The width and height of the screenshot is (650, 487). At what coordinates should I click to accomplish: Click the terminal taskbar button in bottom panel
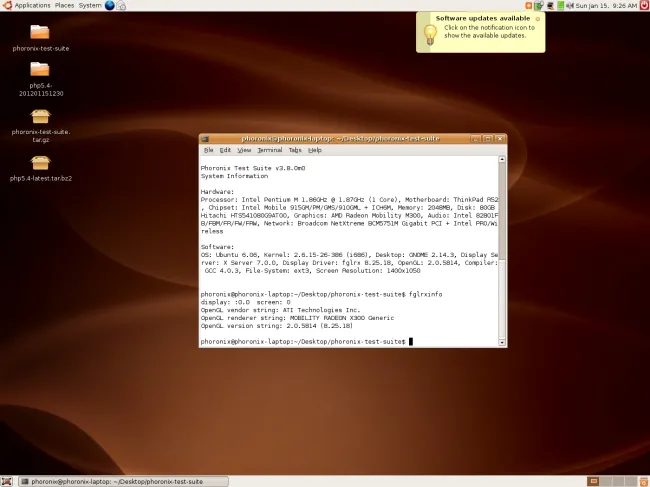click(124, 481)
